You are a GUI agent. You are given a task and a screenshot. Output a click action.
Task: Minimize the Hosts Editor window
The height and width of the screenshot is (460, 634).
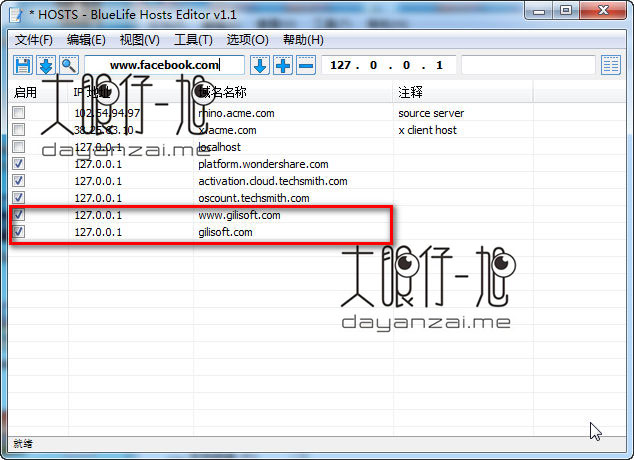539,11
